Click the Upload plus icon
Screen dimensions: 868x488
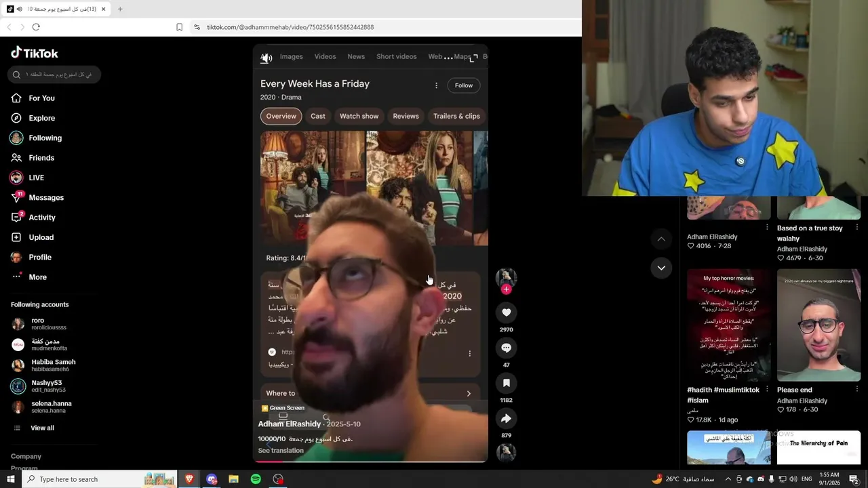(16, 237)
